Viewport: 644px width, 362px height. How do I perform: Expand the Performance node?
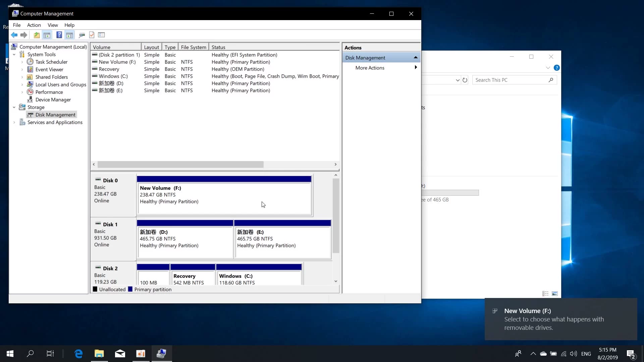click(22, 92)
